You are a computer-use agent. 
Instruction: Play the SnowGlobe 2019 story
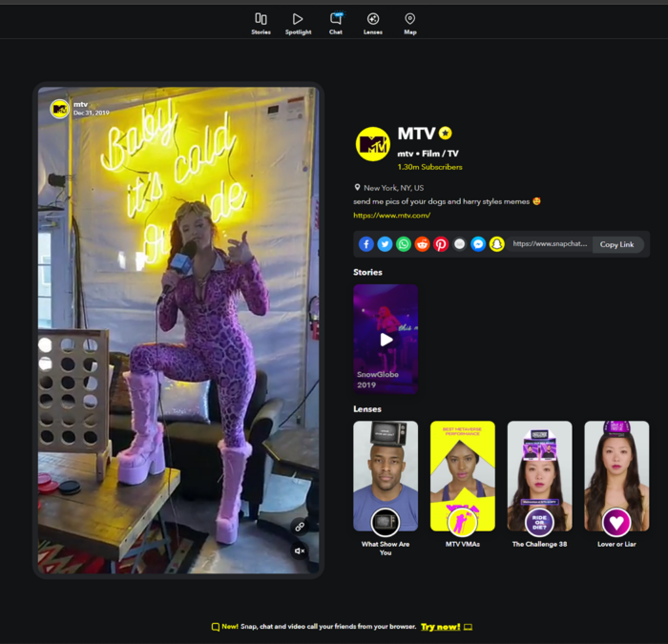[x=386, y=339]
